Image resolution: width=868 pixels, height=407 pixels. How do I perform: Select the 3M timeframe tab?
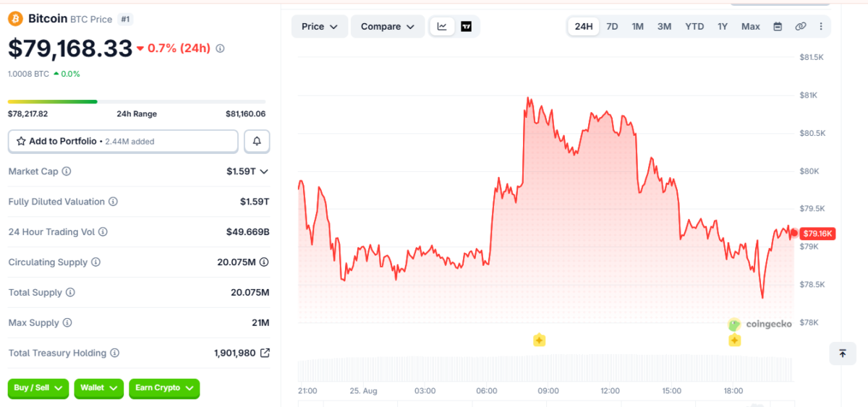(x=664, y=27)
